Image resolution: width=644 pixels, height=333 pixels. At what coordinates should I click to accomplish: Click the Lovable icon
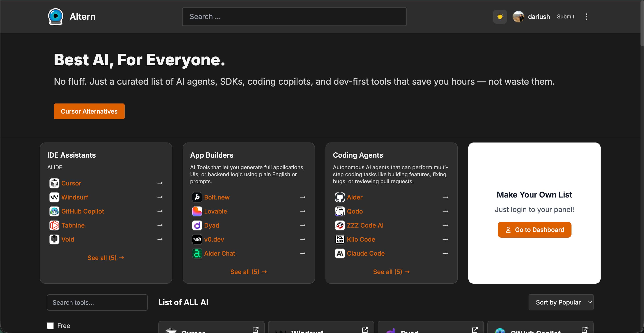pyautogui.click(x=197, y=211)
